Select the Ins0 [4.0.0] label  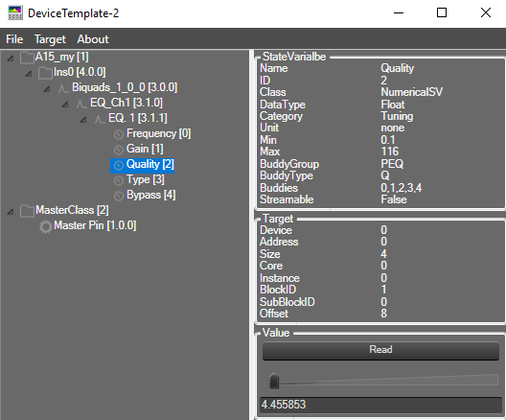pos(80,72)
